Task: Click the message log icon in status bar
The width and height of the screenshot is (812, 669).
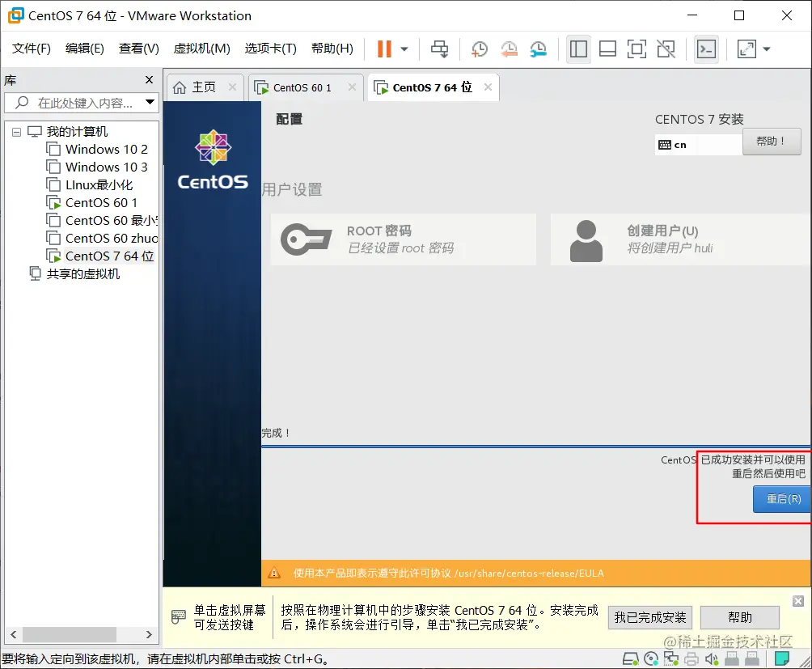Action: click(781, 658)
